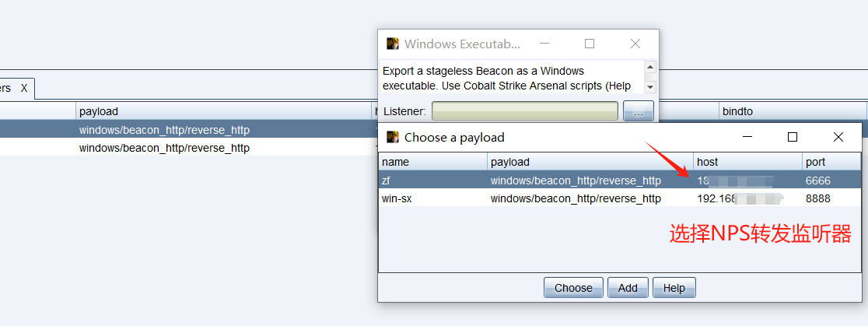The image size is (868, 326).
Task: Close the listeners tab with X
Action: point(24,88)
